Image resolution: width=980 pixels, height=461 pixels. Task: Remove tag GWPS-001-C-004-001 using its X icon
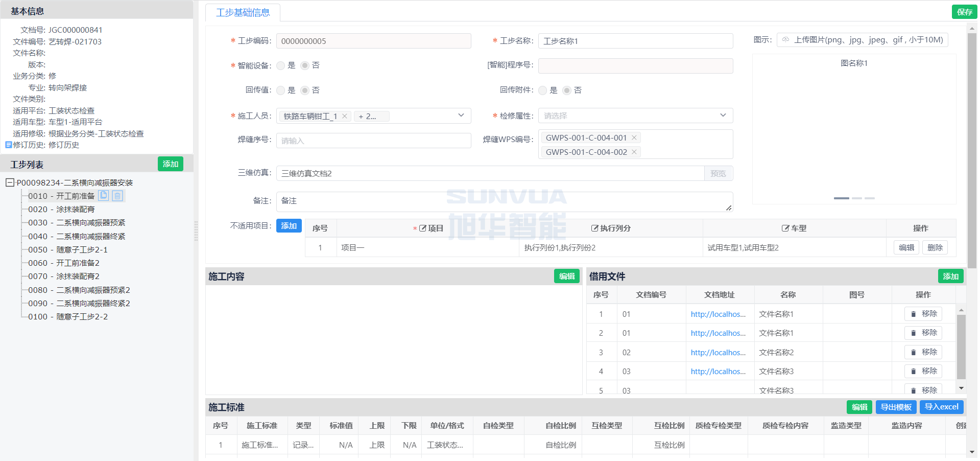click(x=633, y=137)
